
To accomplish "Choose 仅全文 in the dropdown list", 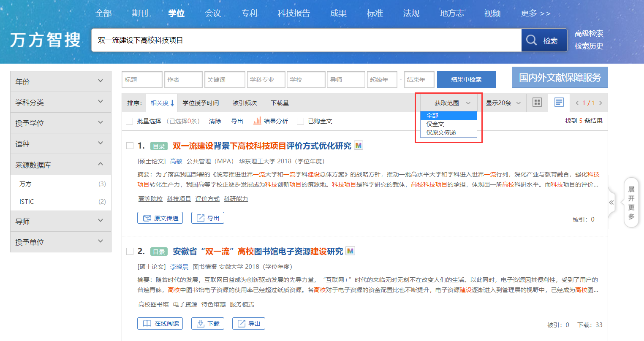I will [x=435, y=124].
